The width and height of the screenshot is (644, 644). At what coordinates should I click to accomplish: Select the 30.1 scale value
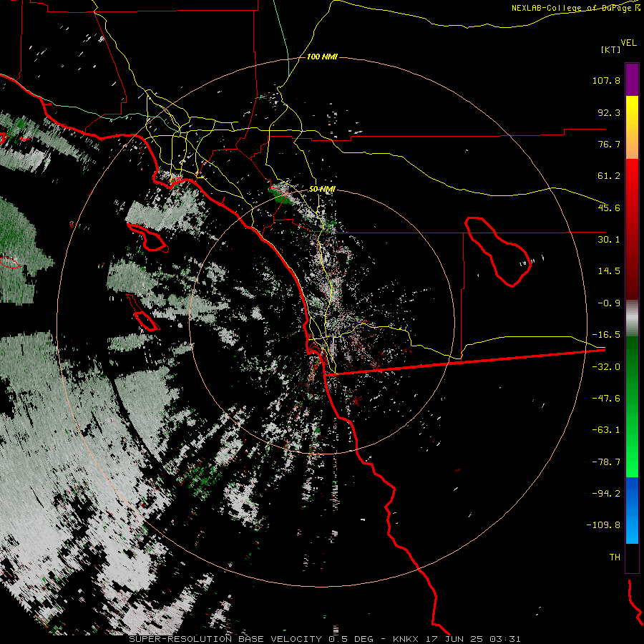[x=609, y=240]
